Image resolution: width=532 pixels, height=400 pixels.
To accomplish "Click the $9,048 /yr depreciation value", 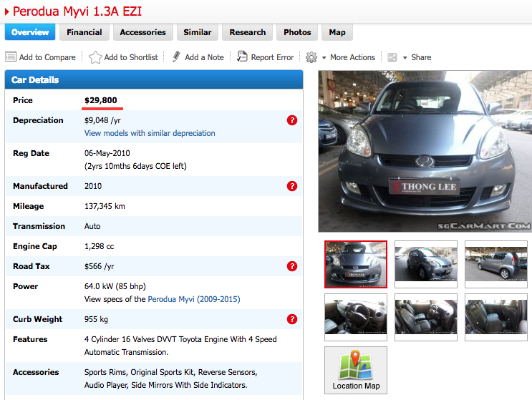I will pyautogui.click(x=102, y=120).
